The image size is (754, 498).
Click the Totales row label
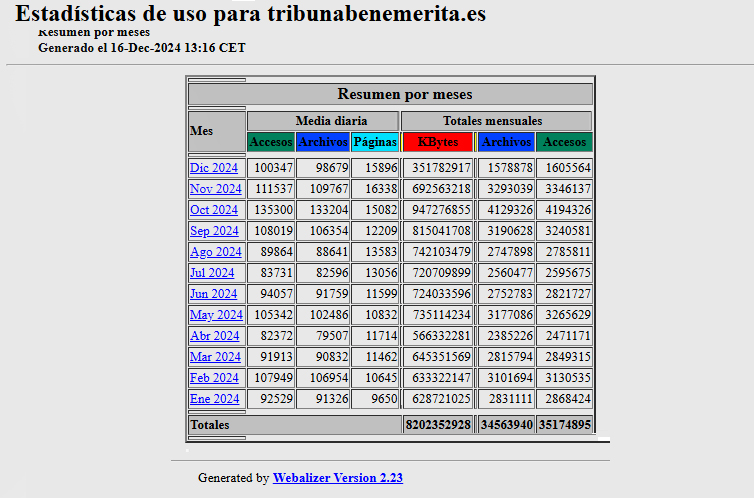210,425
